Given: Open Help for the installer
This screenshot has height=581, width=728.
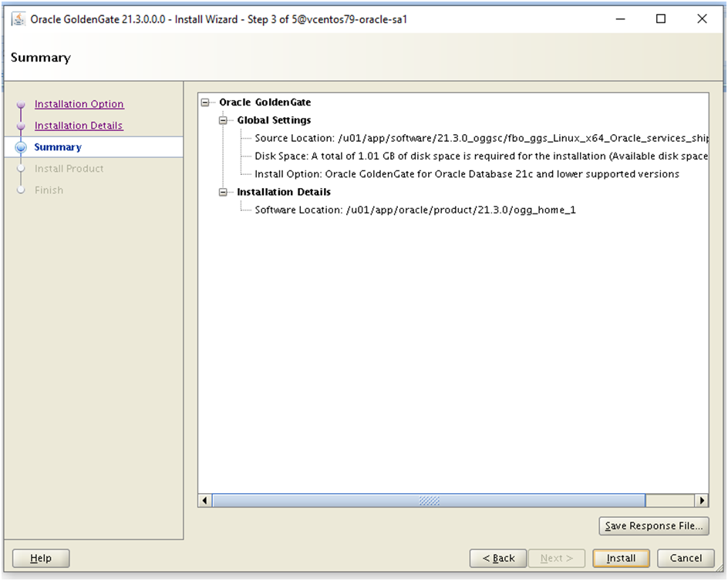Looking at the screenshot, I should point(41,558).
